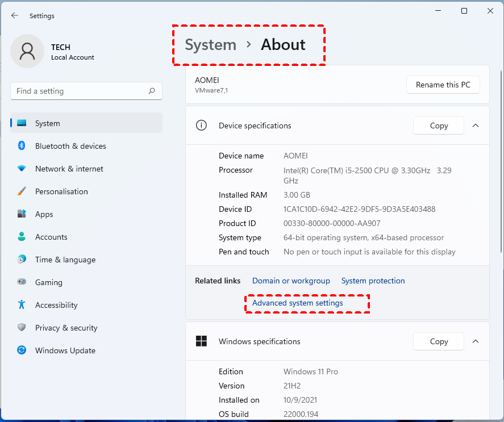The image size is (504, 422).
Task: Copy the Device specifications
Action: pos(439,126)
